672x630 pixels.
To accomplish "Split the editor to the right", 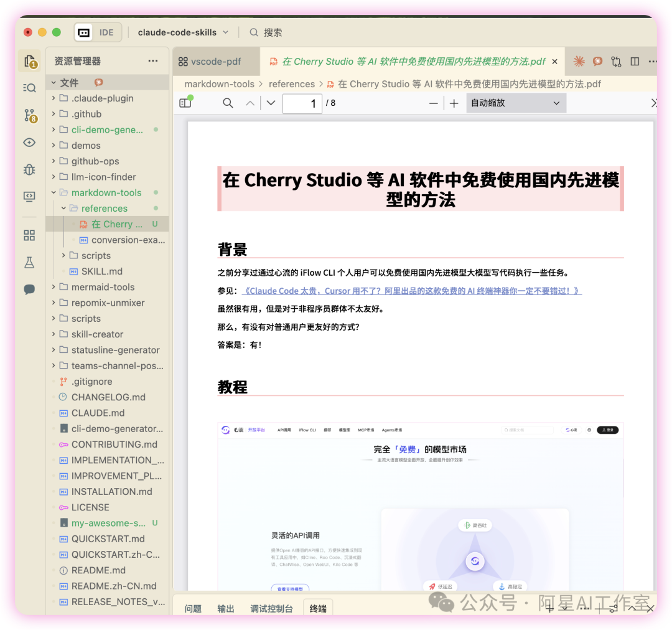I will [x=635, y=62].
